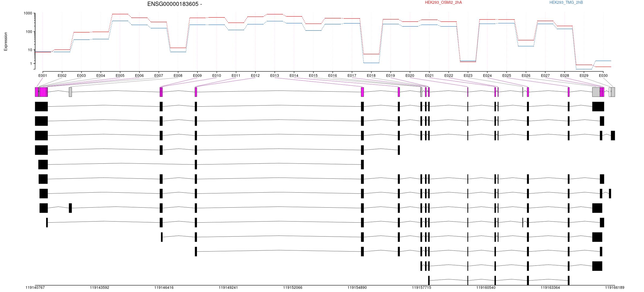The image size is (644, 292).
Task: Click exon label E006
Action: 139,76
